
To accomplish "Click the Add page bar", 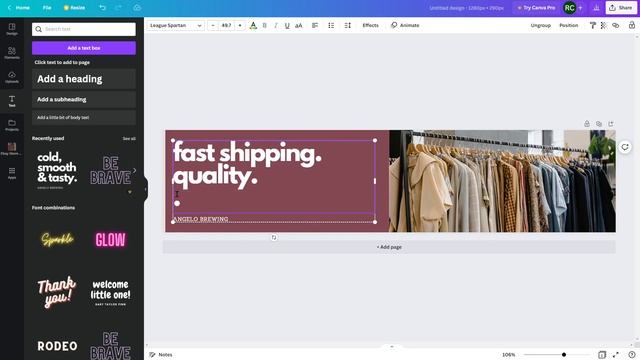I will click(389, 247).
